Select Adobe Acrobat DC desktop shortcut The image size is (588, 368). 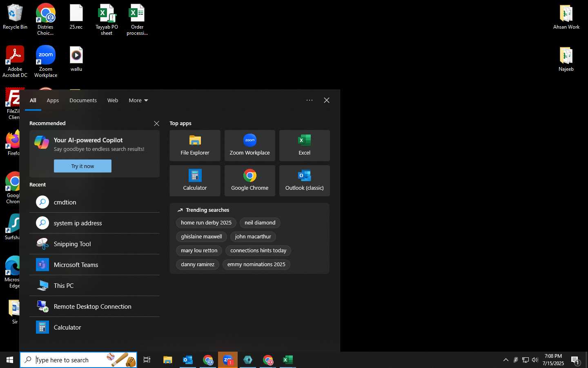[x=15, y=62]
